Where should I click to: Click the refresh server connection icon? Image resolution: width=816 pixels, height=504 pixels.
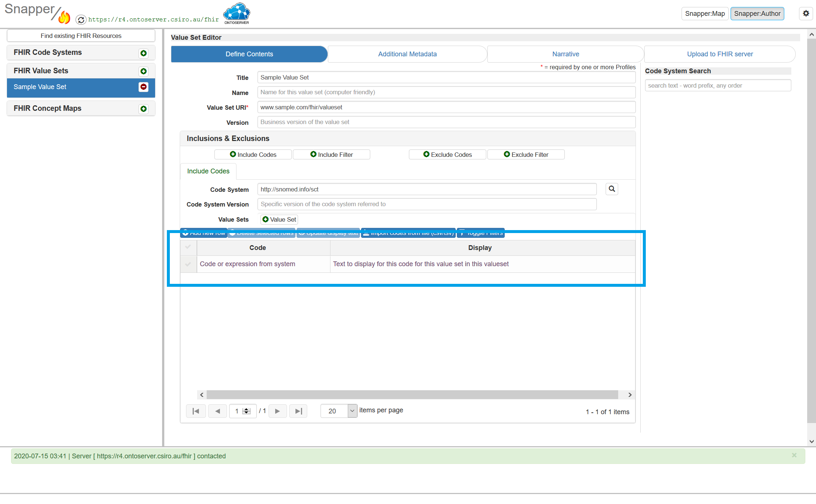[x=81, y=20]
